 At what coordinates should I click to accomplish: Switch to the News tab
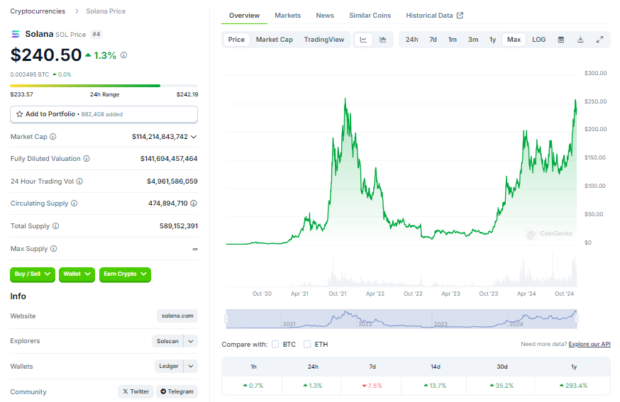click(325, 15)
